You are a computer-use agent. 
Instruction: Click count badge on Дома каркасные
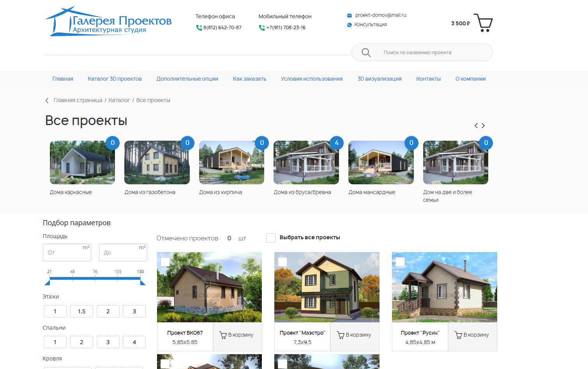113,143
